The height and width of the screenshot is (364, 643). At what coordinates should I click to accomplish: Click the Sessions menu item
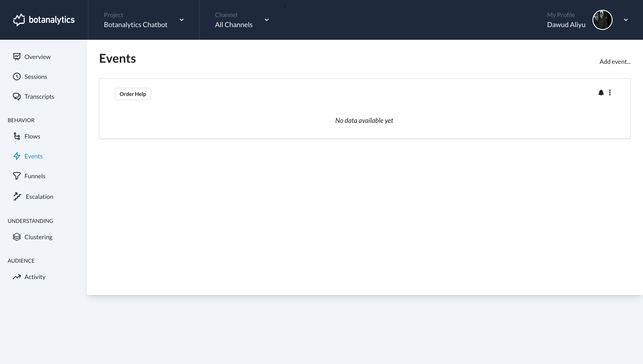tap(36, 76)
